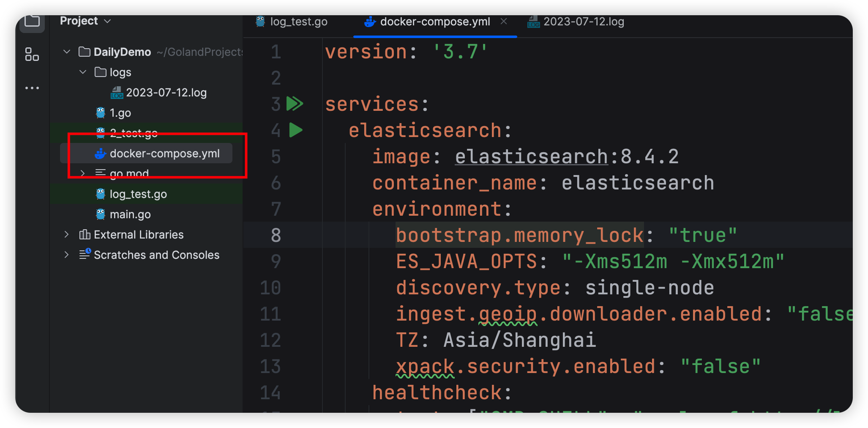Select main.go in the project tree
Image resolution: width=868 pixels, height=428 pixels.
coord(130,214)
